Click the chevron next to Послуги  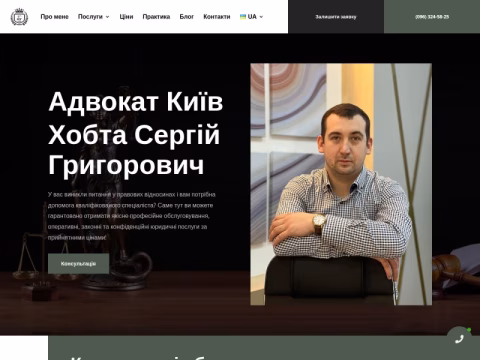[x=107, y=17]
